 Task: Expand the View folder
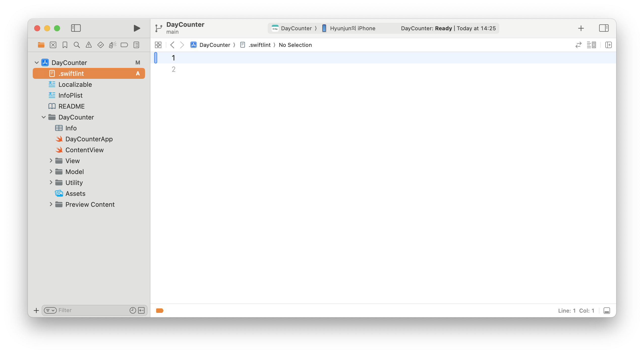tap(51, 161)
